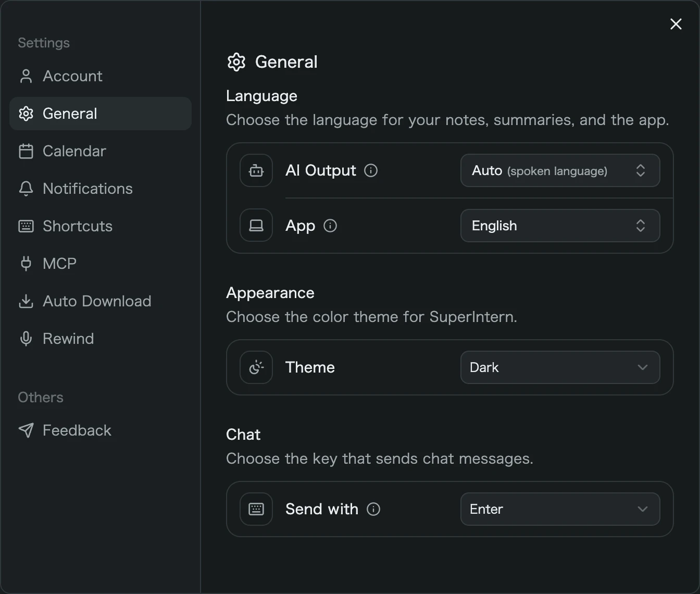Click the Feedback link under Others
Screen dimensions: 700x594
(x=101, y=430)
